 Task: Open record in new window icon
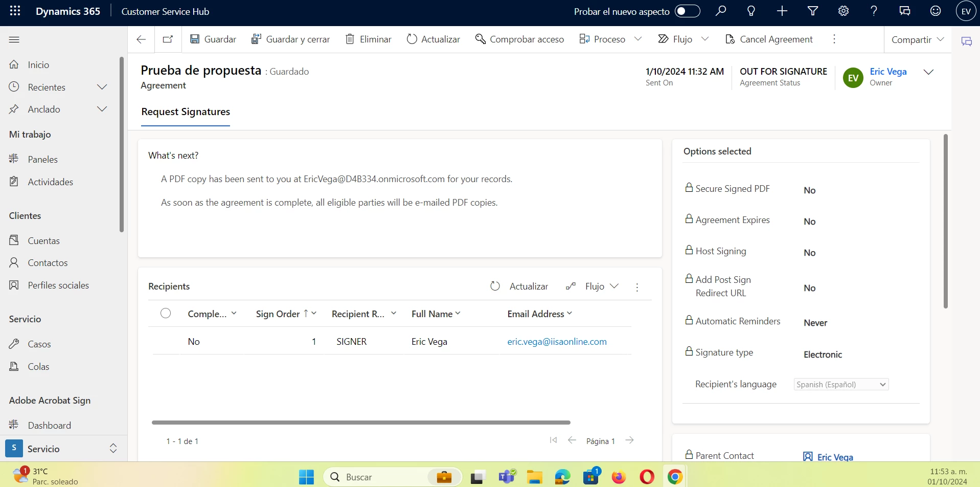click(x=168, y=39)
